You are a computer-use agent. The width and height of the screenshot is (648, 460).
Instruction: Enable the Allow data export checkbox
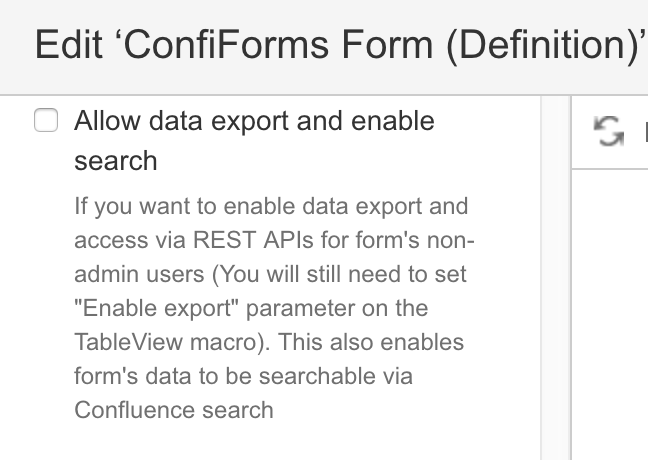[46, 120]
